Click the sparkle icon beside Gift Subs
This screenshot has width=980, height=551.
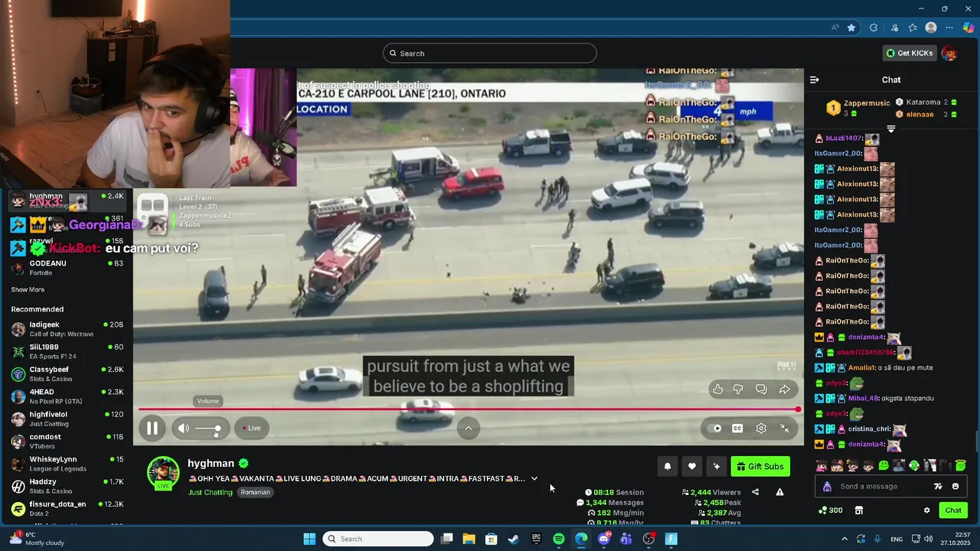pos(717,467)
